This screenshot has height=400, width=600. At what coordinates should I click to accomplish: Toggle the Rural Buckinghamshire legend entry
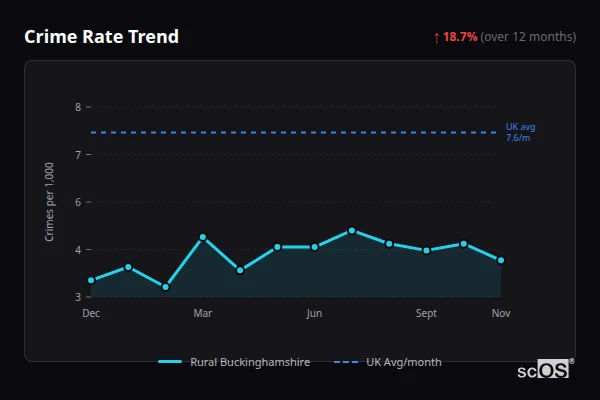point(234,362)
